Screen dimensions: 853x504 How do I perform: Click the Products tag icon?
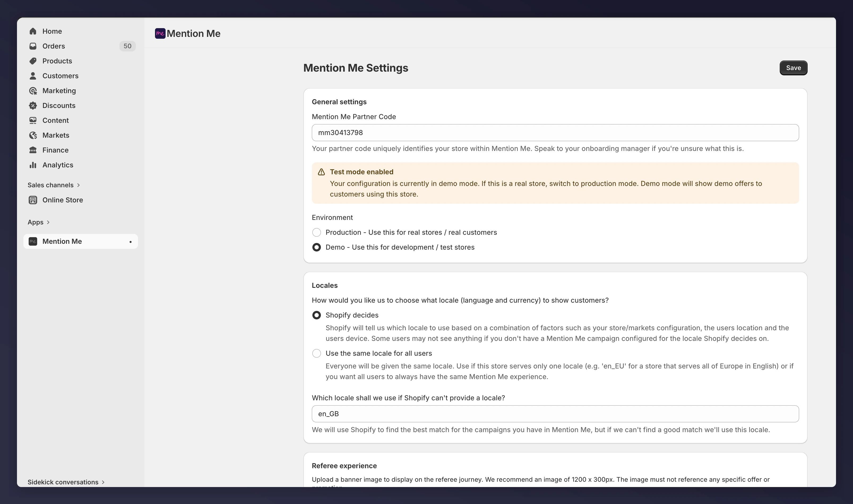33,61
